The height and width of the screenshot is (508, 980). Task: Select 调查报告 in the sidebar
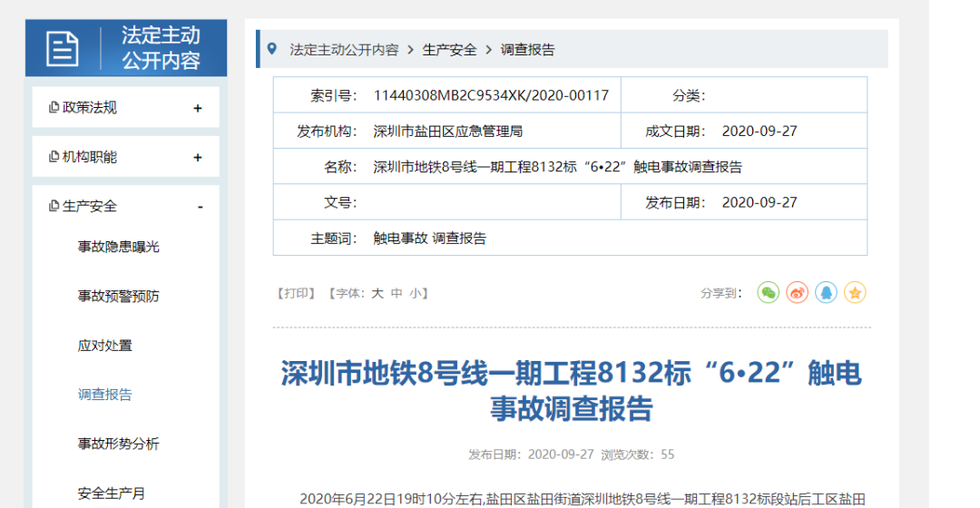coord(105,395)
